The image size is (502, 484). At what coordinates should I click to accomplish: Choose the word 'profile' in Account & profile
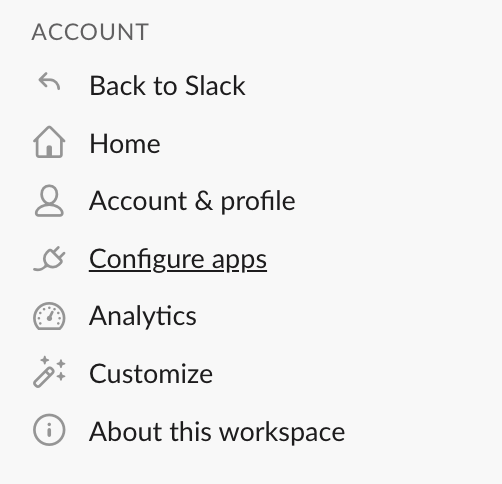coord(258,202)
